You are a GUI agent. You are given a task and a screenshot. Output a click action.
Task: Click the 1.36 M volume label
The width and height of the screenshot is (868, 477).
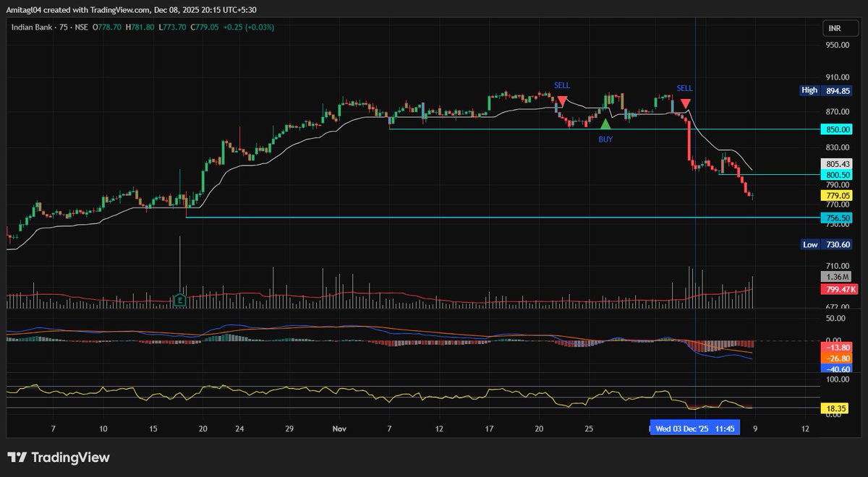[837, 277]
